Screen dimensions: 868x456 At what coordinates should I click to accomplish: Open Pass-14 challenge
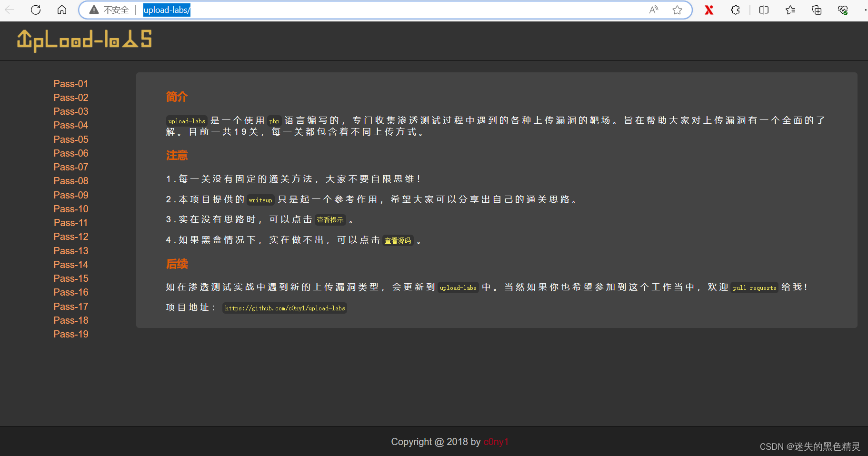70,265
